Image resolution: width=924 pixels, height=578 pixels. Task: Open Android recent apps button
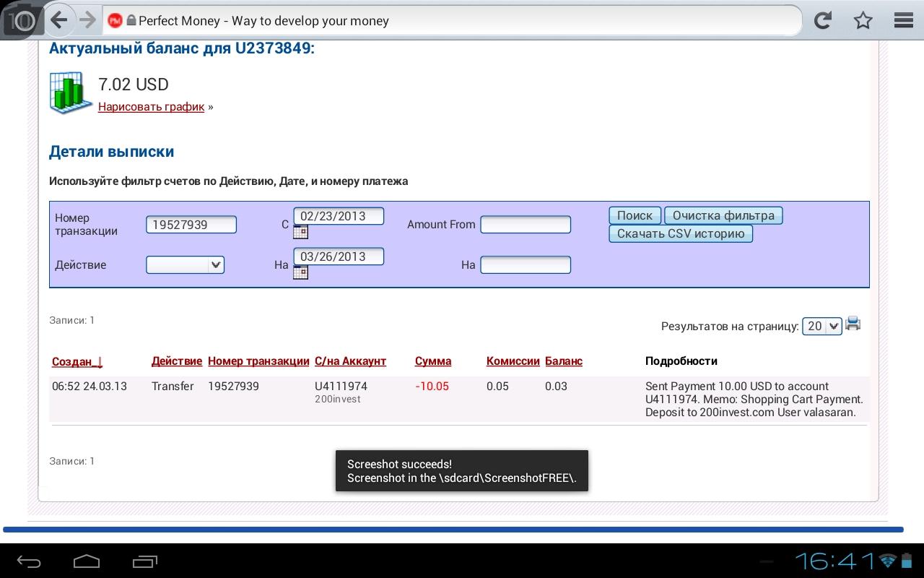tap(145, 561)
